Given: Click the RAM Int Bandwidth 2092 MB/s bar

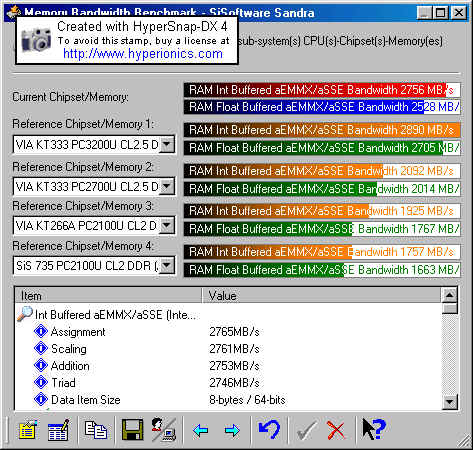Looking at the screenshot, I should tap(322, 171).
